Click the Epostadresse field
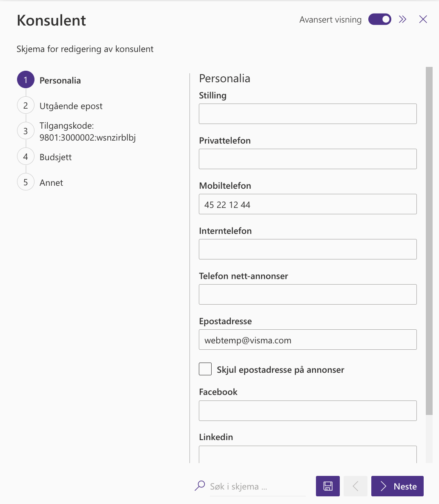This screenshot has height=504, width=439. [x=308, y=340]
